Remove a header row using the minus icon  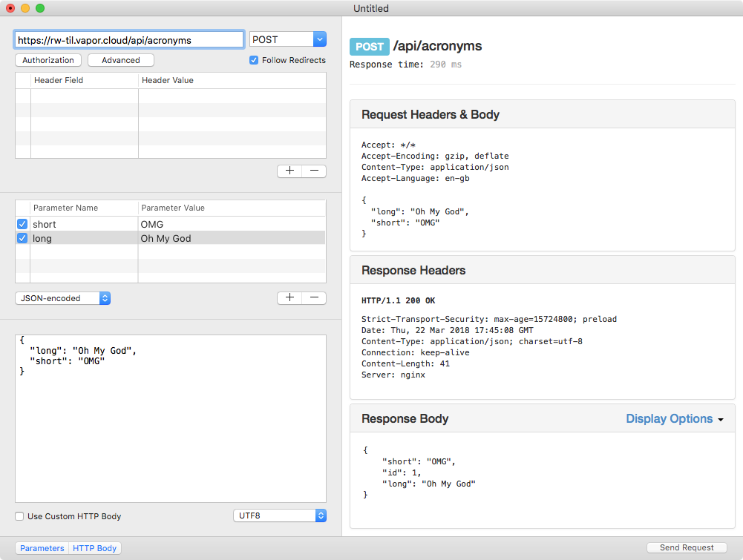point(313,171)
